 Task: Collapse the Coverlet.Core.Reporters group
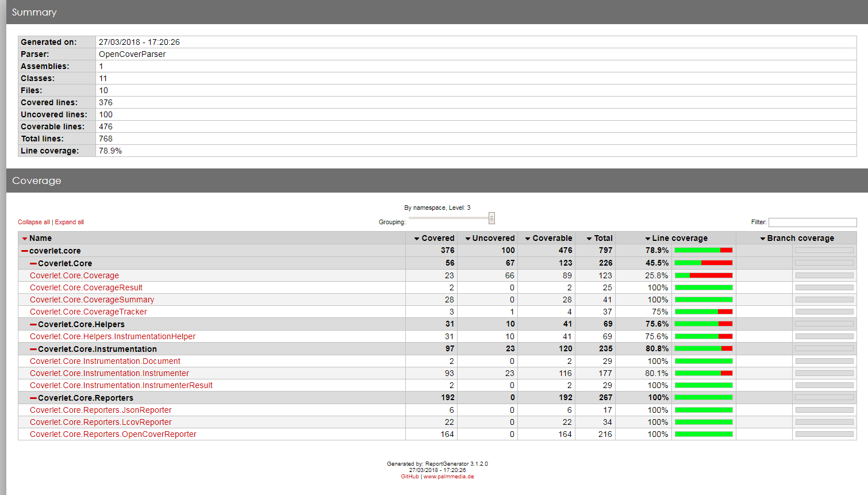coord(33,398)
